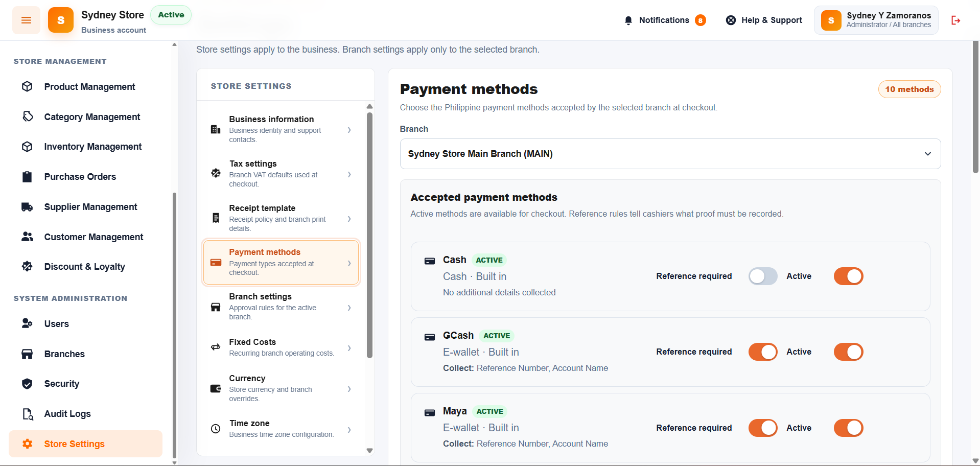The height and width of the screenshot is (466, 980).
Task: Open the hamburger menu button
Action: 26,20
